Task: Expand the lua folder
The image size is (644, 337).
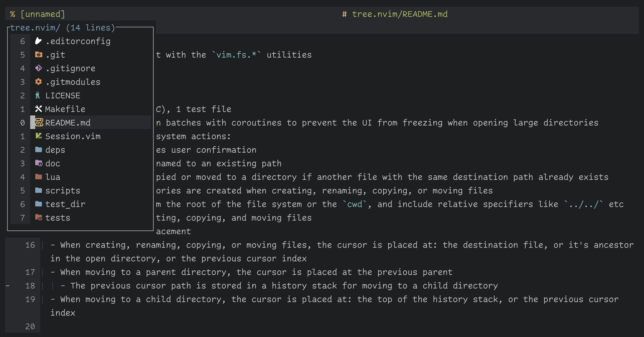Action: click(53, 177)
